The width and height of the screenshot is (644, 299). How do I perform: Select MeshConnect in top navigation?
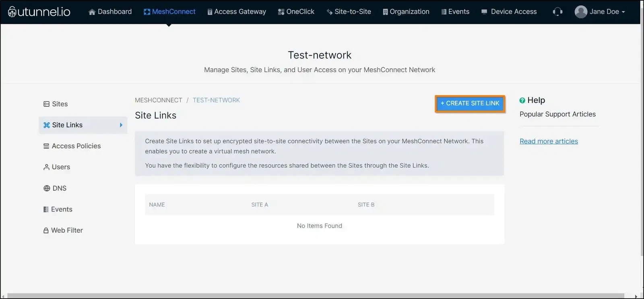coord(169,12)
